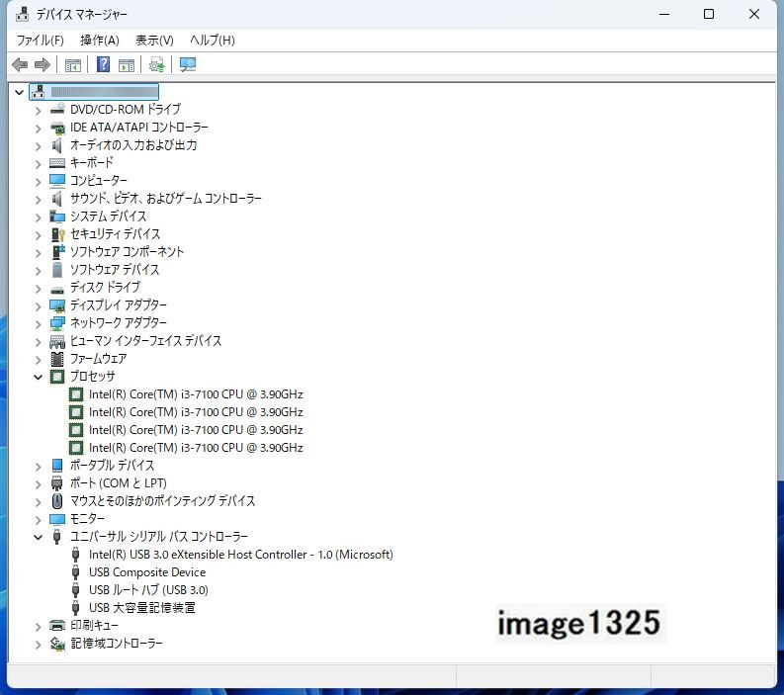Select ソフトウェア デバイス category label
This screenshot has height=695, width=784.
coord(115,270)
